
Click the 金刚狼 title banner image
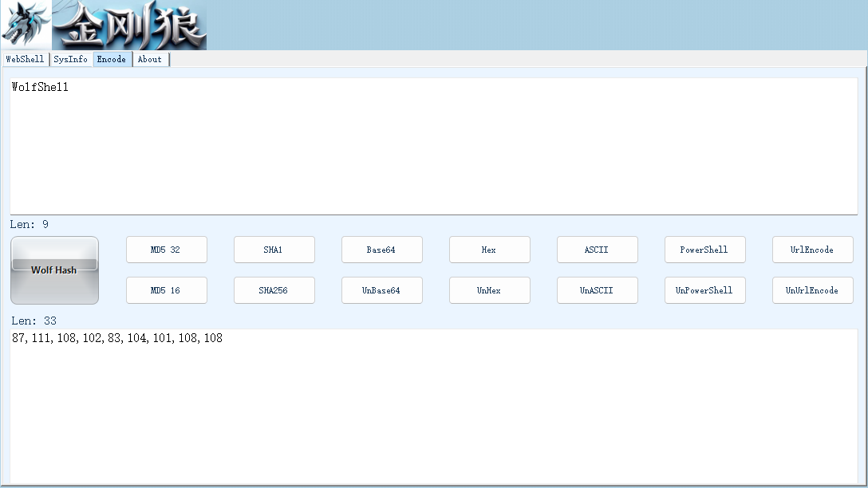coord(129,25)
